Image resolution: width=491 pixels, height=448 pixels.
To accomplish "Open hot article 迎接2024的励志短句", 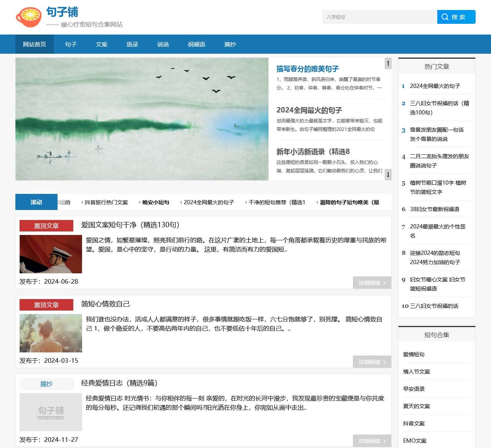I will coord(435,258).
